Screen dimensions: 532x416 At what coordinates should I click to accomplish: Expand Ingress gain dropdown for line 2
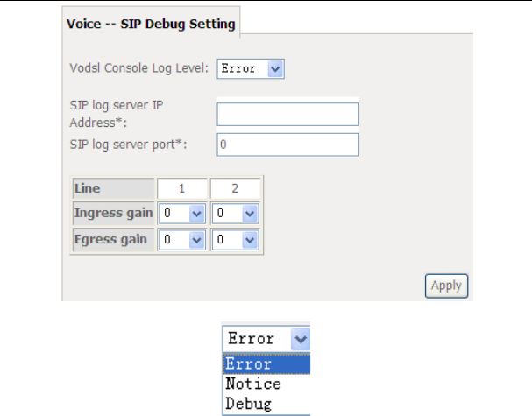pyautogui.click(x=236, y=213)
